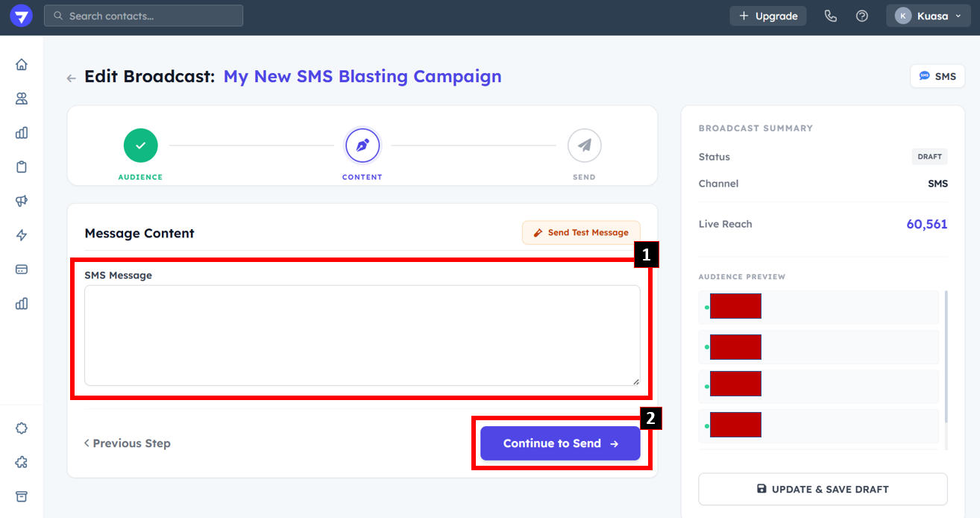The height and width of the screenshot is (518, 980).
Task: Click Update & Save Draft button
Action: [823, 490]
